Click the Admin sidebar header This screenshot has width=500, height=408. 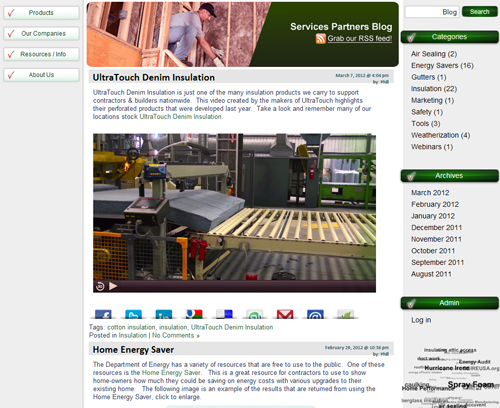click(449, 303)
